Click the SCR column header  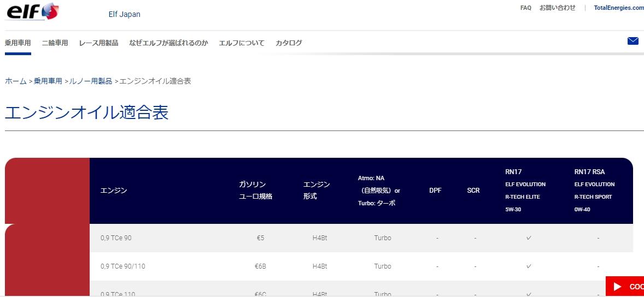point(473,191)
